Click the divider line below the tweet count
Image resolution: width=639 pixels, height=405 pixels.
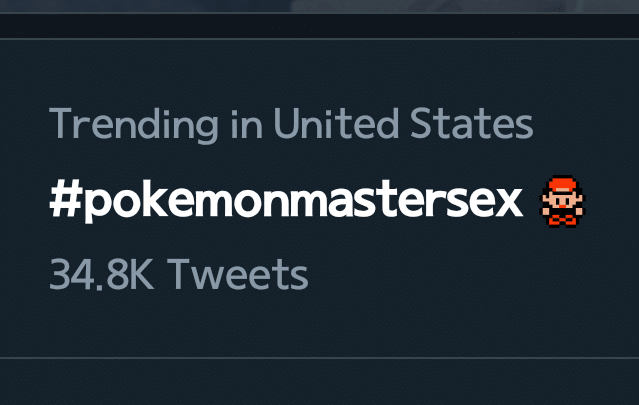pyautogui.click(x=320, y=357)
